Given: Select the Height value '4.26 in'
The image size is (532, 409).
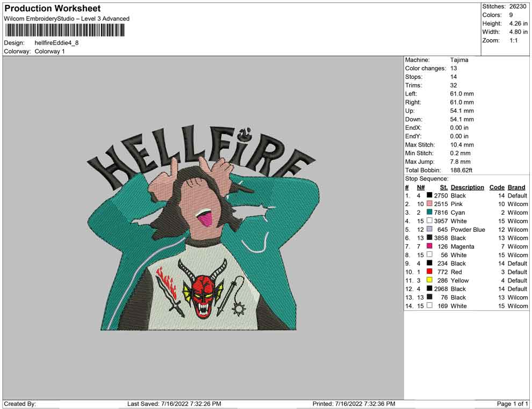Looking at the screenshot, I should point(518,24).
